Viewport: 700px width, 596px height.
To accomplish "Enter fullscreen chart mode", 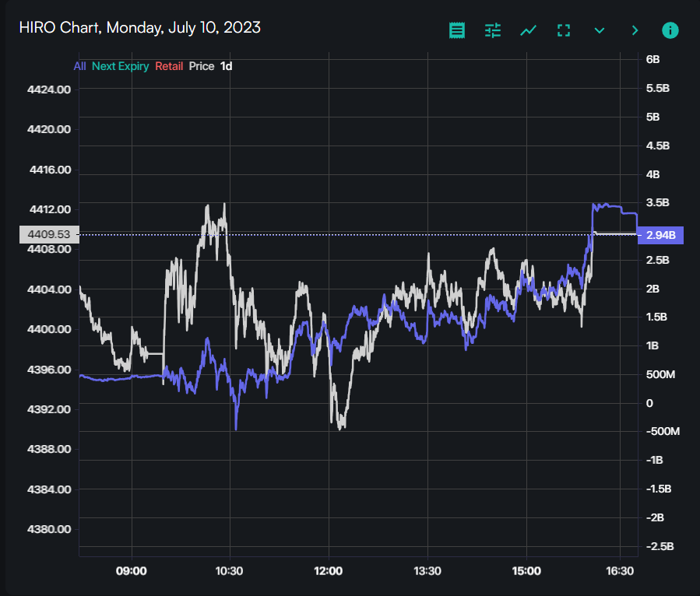I will click(x=564, y=30).
